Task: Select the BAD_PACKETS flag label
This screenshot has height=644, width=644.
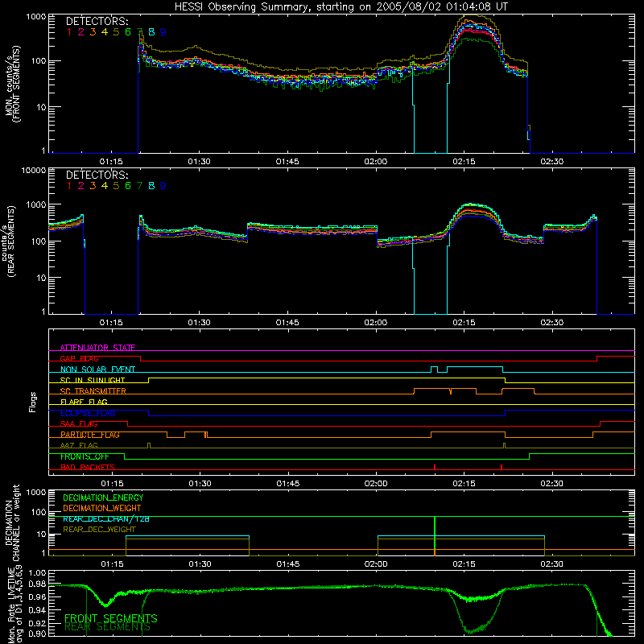Action: (88, 468)
